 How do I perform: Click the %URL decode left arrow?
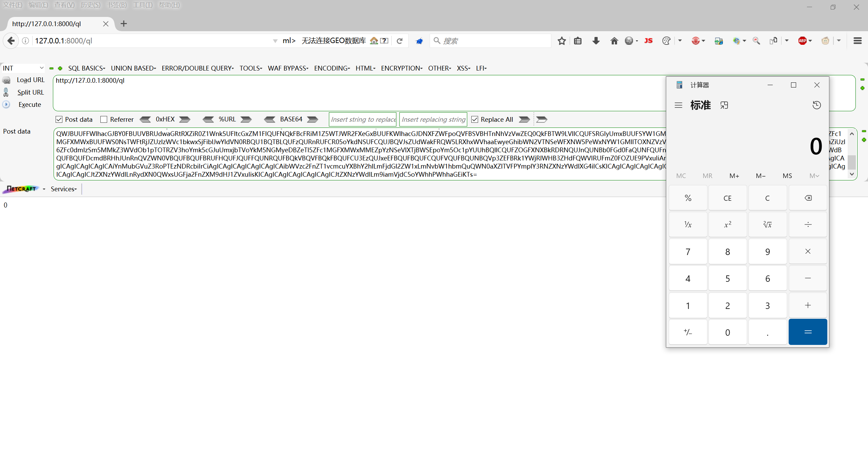pyautogui.click(x=208, y=119)
